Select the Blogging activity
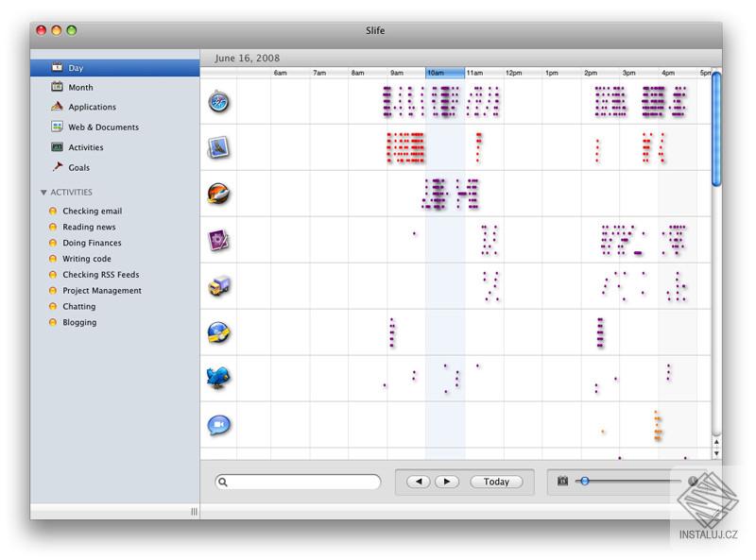Viewport: 756px width, 560px height. click(79, 322)
